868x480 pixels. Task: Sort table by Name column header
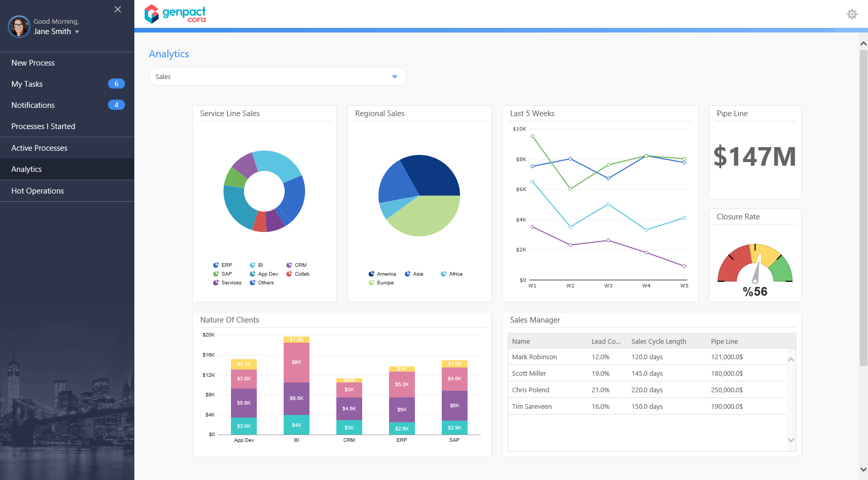point(521,342)
